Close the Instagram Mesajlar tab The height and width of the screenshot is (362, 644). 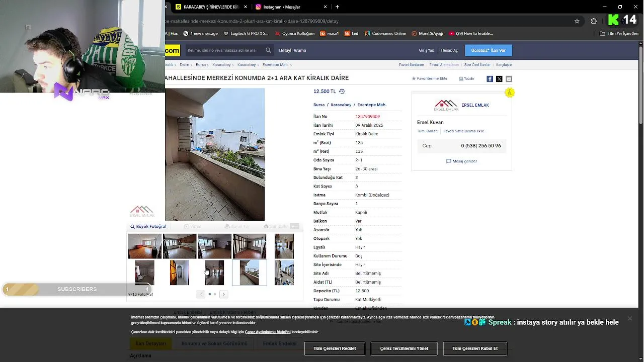pyautogui.click(x=325, y=7)
